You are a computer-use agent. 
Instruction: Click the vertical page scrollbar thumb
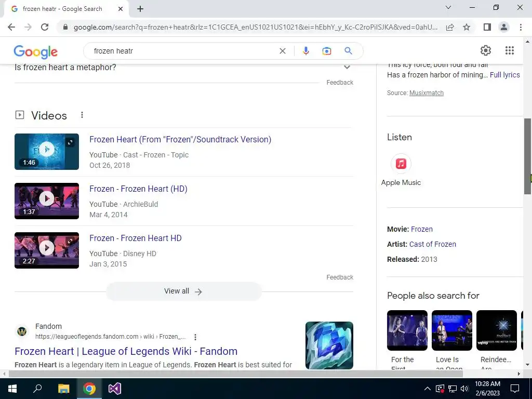pos(527,156)
